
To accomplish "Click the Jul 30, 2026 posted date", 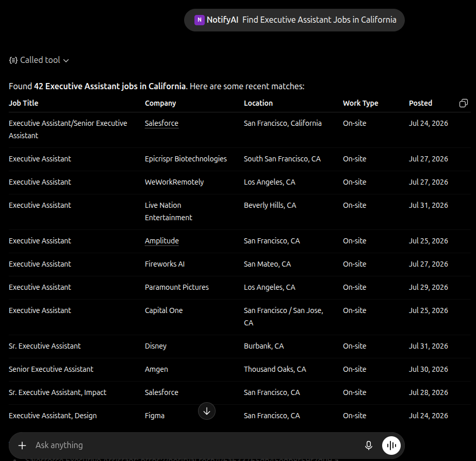I will tap(429, 369).
